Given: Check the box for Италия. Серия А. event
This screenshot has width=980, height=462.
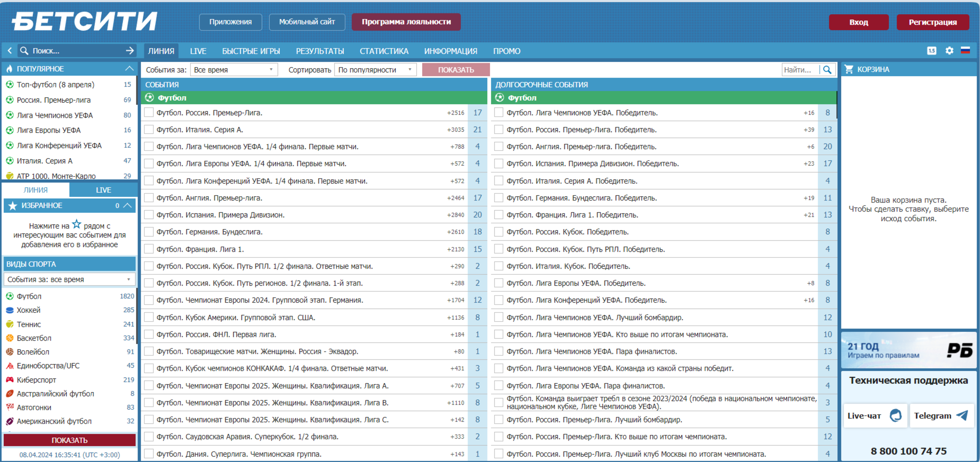Looking at the screenshot, I should pos(148,129).
